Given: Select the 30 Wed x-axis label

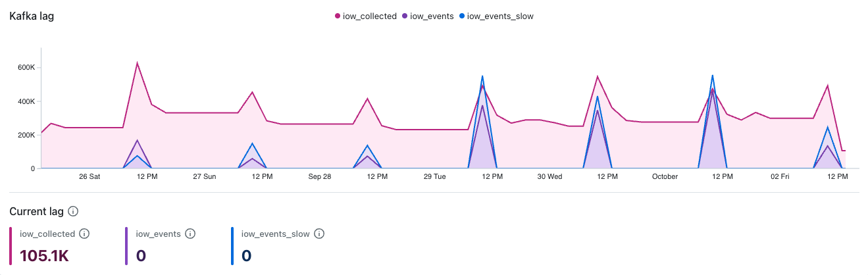Looking at the screenshot, I should (x=549, y=176).
